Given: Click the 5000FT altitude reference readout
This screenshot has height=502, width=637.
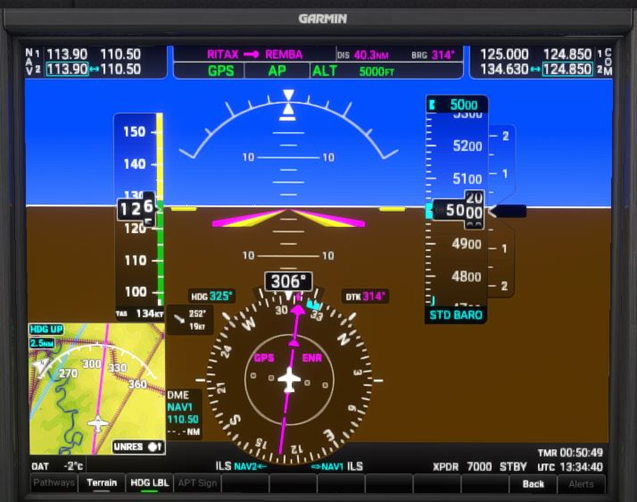Looking at the screenshot, I should coord(377,71).
